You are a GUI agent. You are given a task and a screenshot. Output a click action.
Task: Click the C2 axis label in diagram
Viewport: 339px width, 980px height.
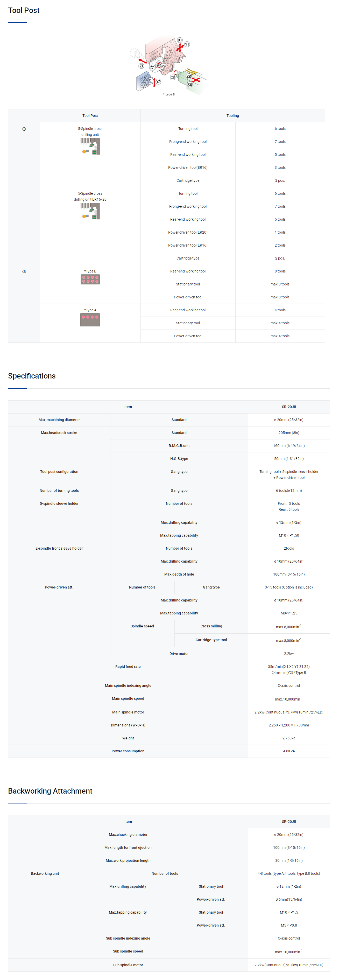pos(172,77)
